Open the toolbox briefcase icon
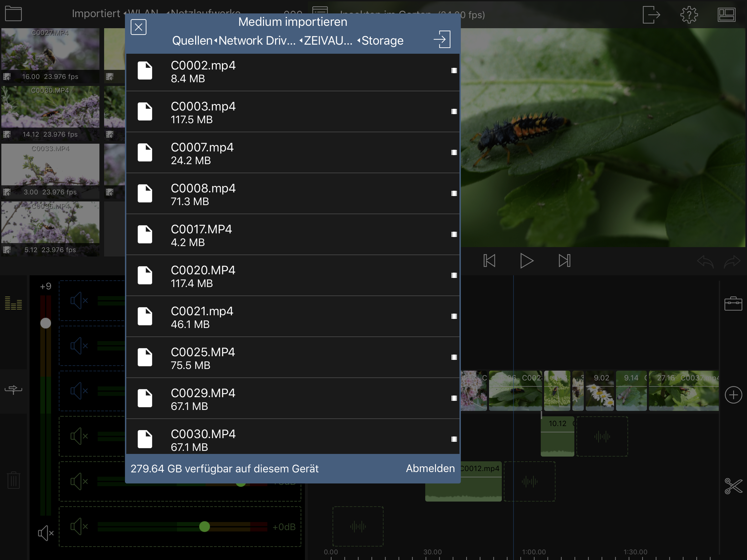Viewport: 747px width, 560px height. point(733,304)
